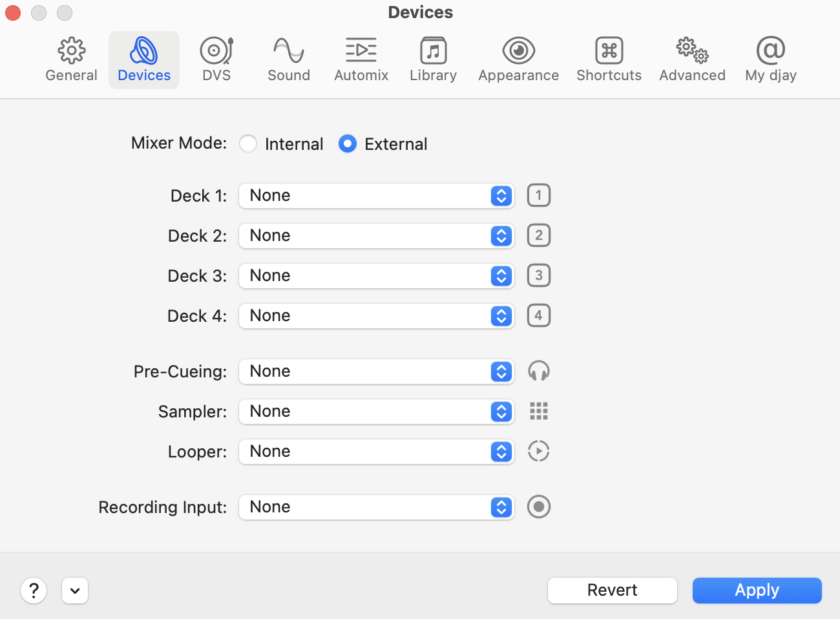This screenshot has width=840, height=619.
Task: Open the My djay tab
Action: pos(770,59)
